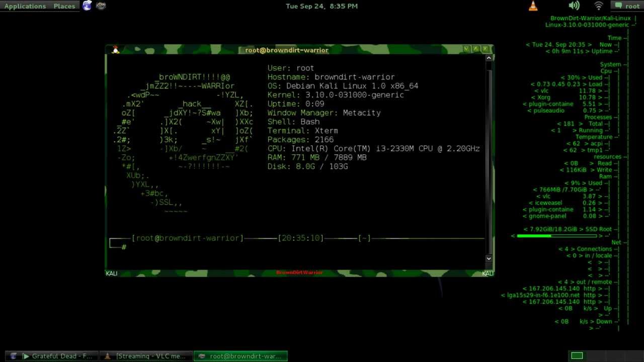
Task: Close the root@browndirt-warrior xterm window
Action: pos(485,49)
